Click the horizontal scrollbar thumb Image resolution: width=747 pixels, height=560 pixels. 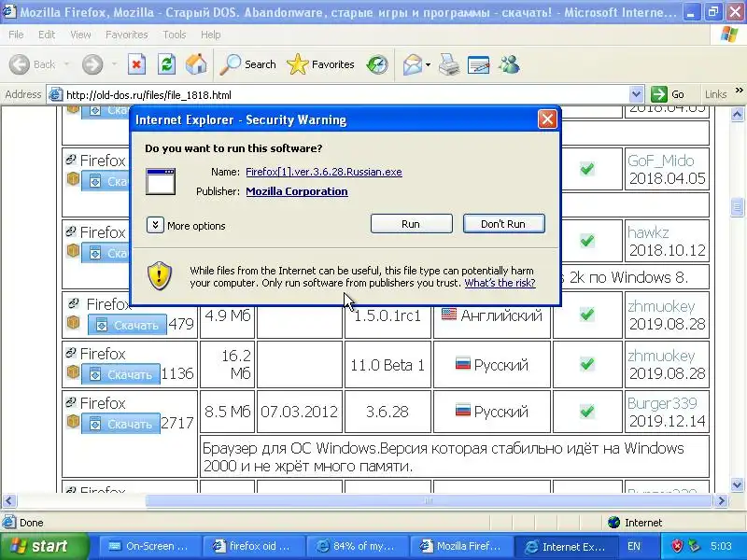pyautogui.click(x=429, y=500)
